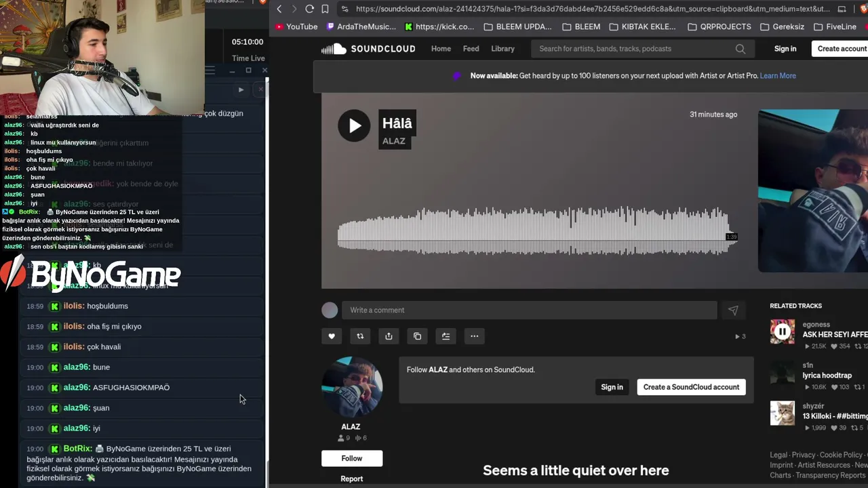Go back in the browser
868x488 pixels.
[279, 9]
